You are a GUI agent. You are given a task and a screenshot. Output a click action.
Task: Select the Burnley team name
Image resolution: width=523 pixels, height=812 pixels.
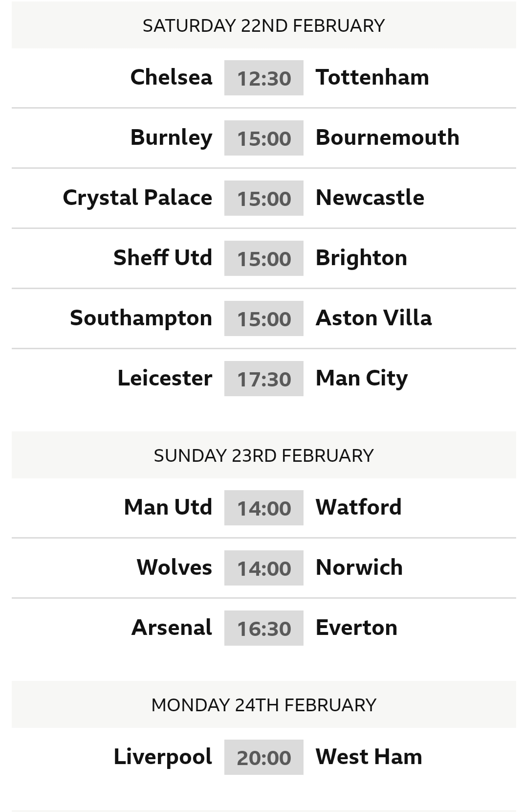[171, 137]
